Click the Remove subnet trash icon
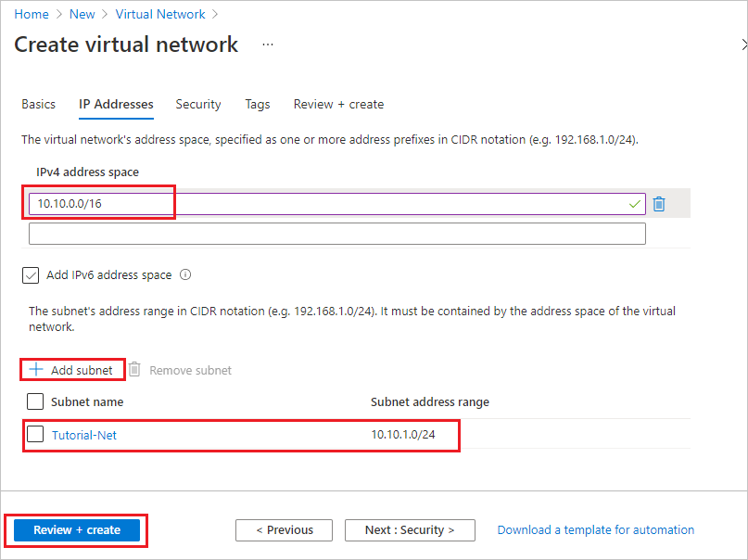Screen dimensions: 748x560 134,369
